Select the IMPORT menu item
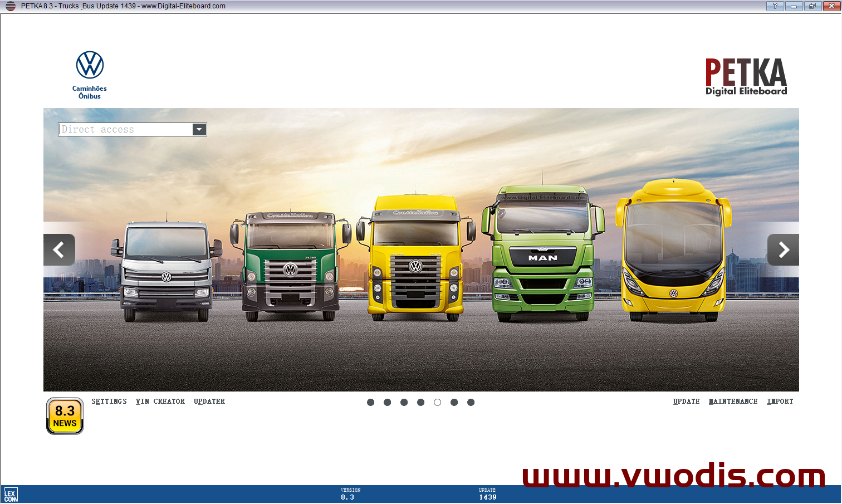 pos(780,402)
